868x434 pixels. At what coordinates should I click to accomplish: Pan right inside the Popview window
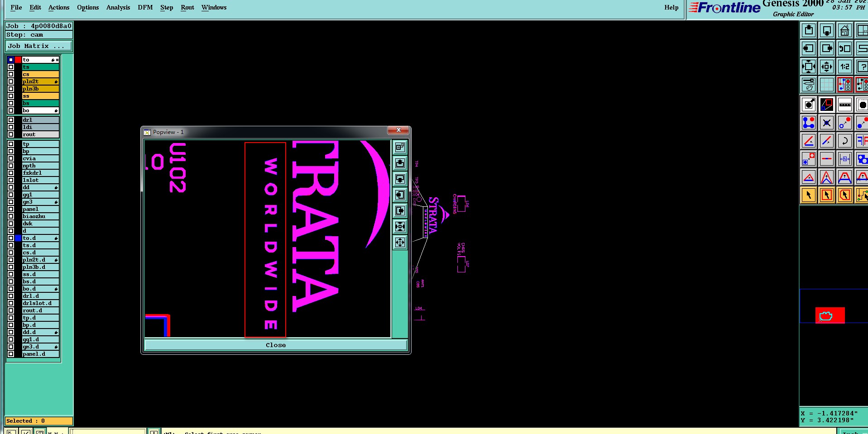coord(400,210)
